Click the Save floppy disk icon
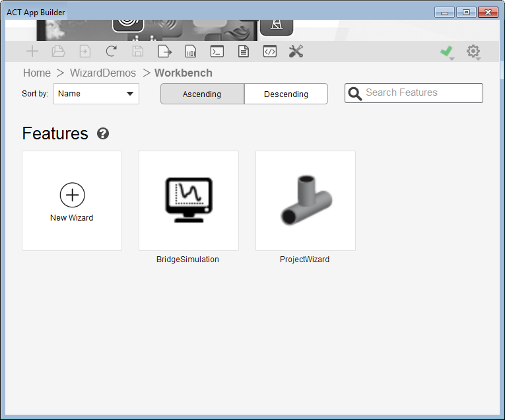Viewport: 505px width, 420px height. (x=138, y=52)
